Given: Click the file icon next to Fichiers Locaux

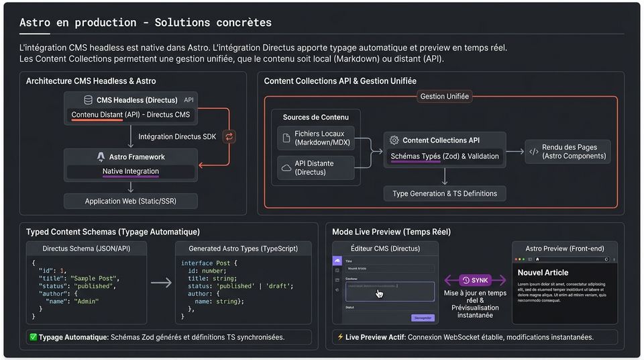Looking at the screenshot, I should click(286, 138).
